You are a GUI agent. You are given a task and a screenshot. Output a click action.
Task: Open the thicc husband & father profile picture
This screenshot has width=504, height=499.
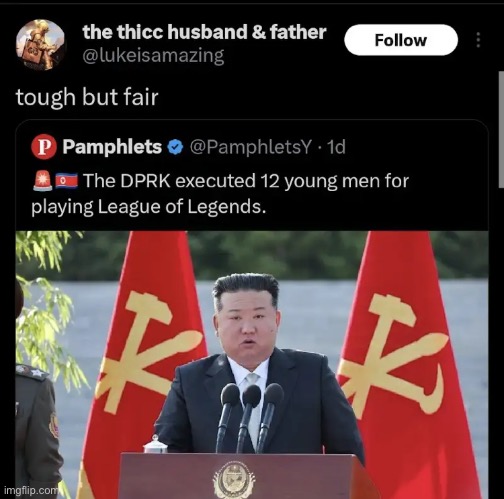click(x=41, y=44)
